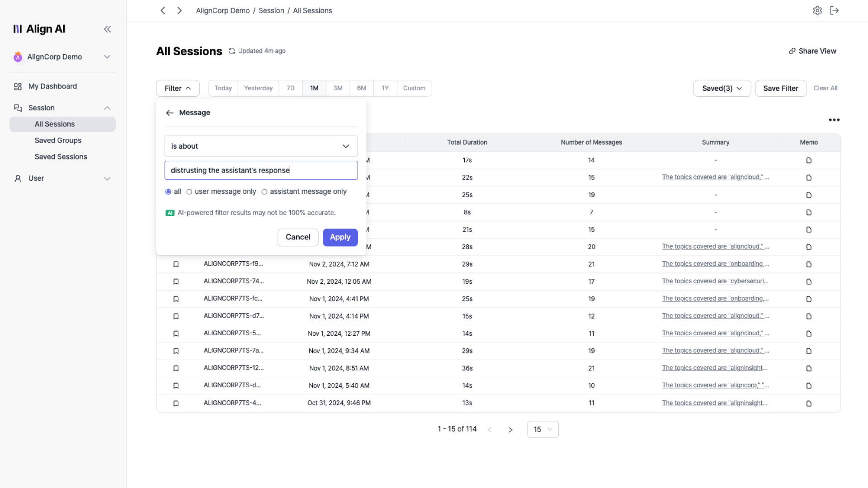Apply the message filter
Viewport: 868px width, 488px height.
click(340, 237)
